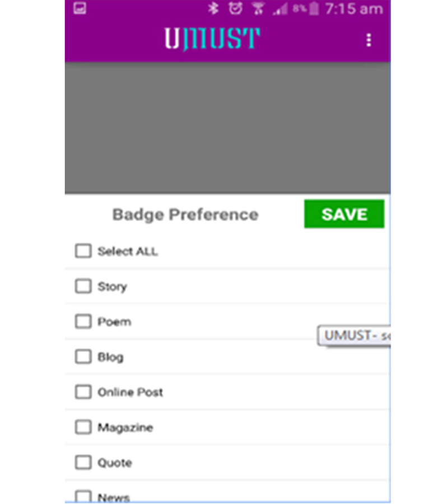The height and width of the screenshot is (504, 448).
Task: Click the UMUST tooltip popup
Action: (x=354, y=336)
